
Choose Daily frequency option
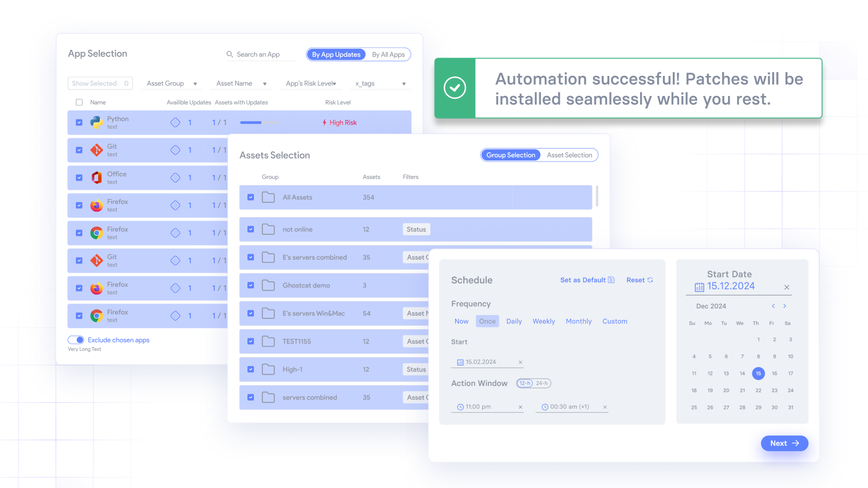[514, 322]
